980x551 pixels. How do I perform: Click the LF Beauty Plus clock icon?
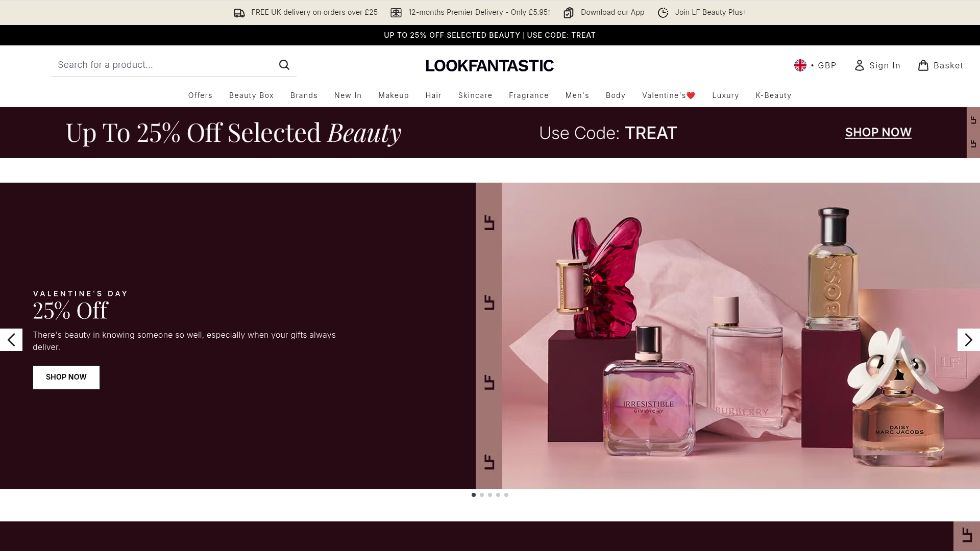(662, 12)
